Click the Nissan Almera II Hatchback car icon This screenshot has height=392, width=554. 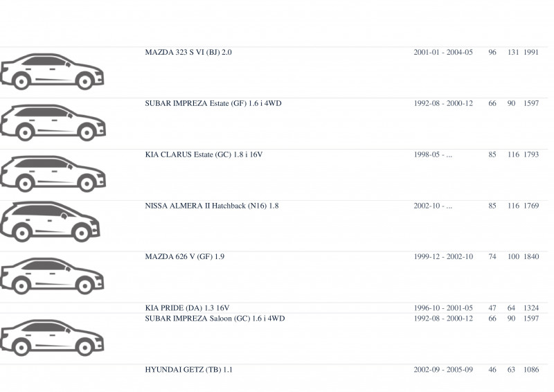click(x=50, y=222)
